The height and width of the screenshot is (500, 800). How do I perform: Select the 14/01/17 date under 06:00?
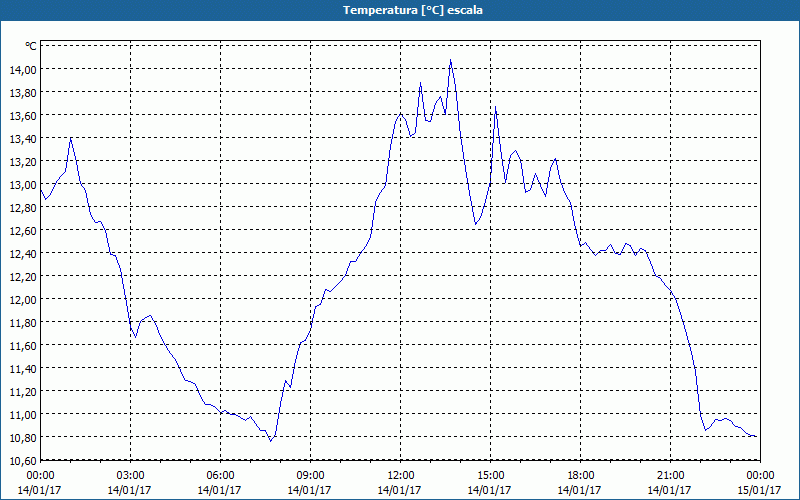(x=220, y=490)
